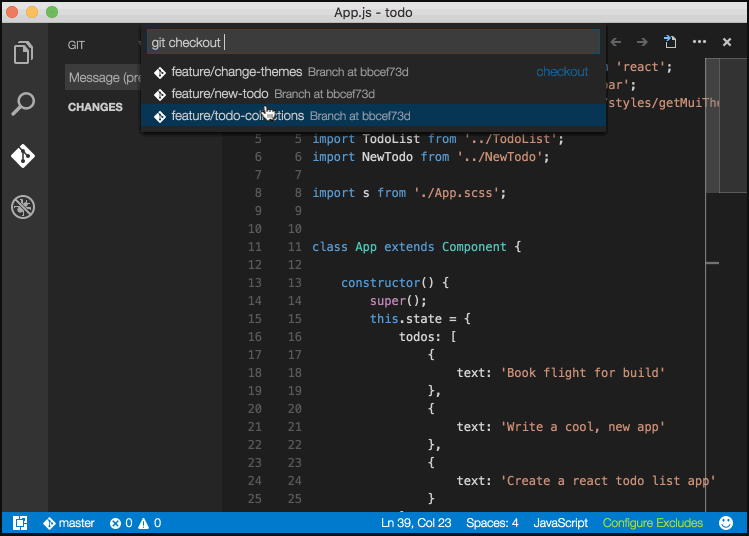Open the Explorer files view
Image resolution: width=749 pixels, height=536 pixels.
pos(23,52)
